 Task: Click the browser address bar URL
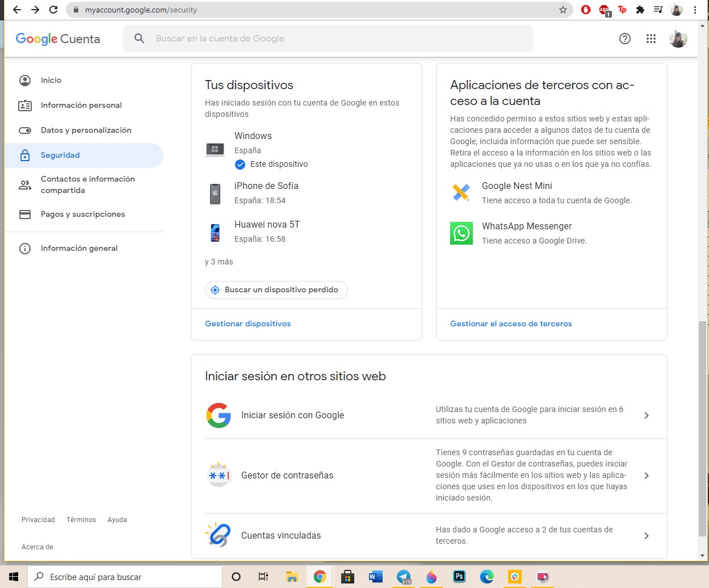click(x=141, y=10)
